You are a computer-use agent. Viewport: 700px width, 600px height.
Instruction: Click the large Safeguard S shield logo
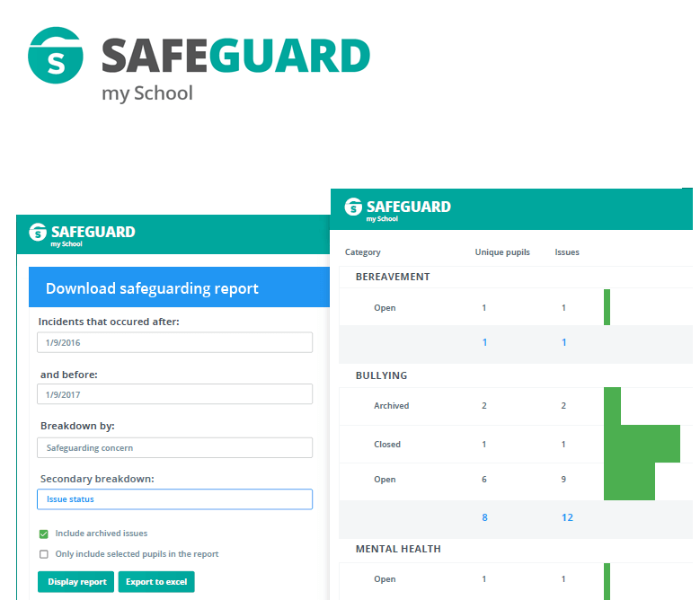point(56,56)
